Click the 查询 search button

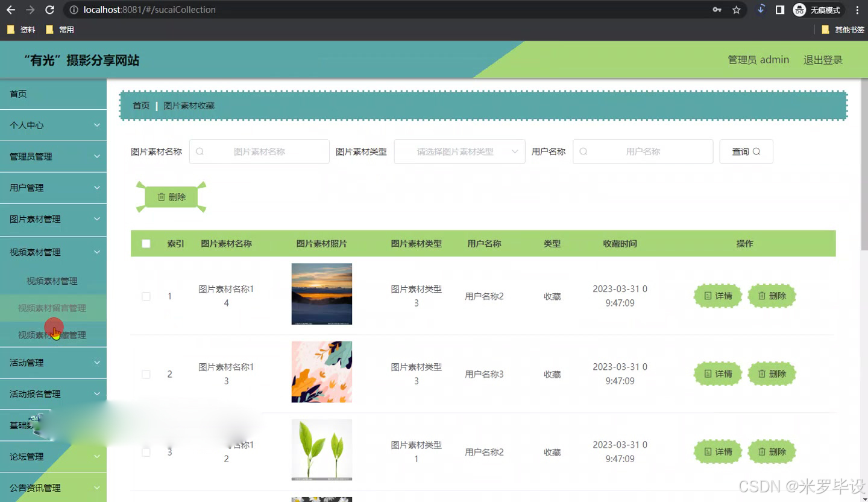[746, 151]
